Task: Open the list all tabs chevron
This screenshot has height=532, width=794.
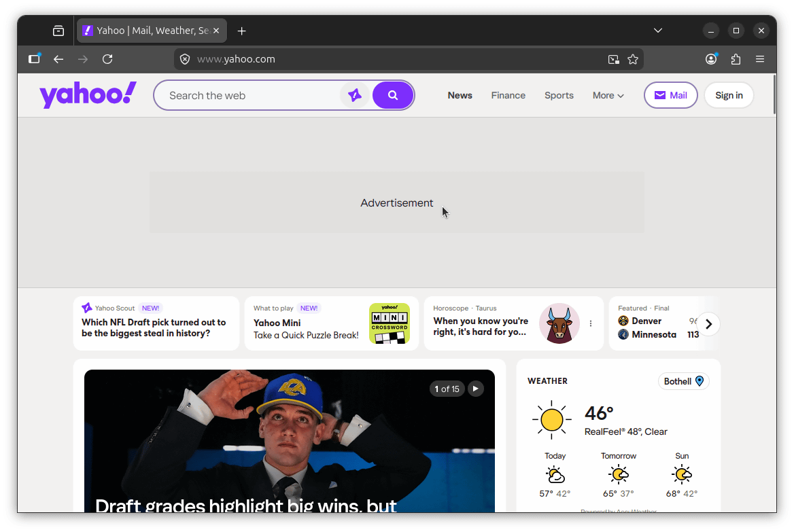Action: tap(657, 31)
